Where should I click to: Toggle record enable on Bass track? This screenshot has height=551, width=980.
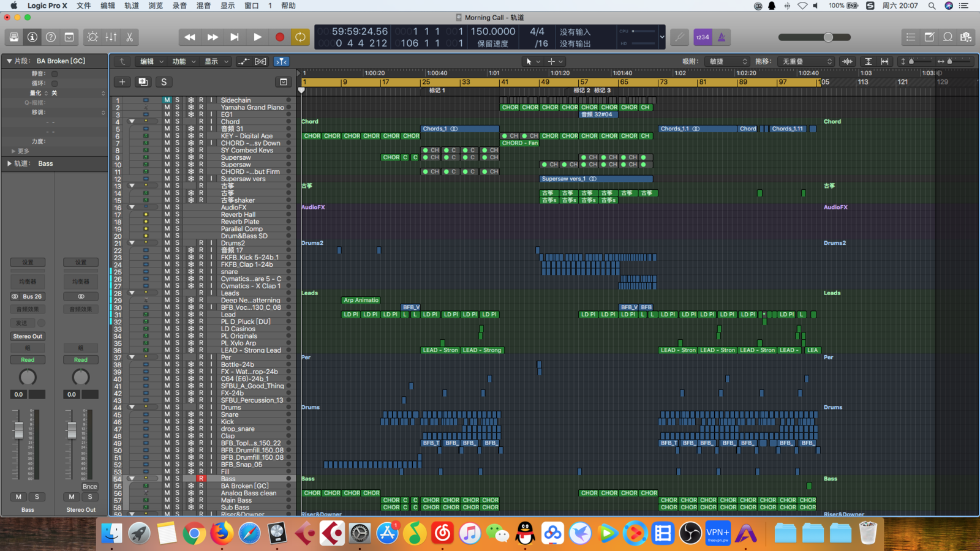pyautogui.click(x=201, y=479)
